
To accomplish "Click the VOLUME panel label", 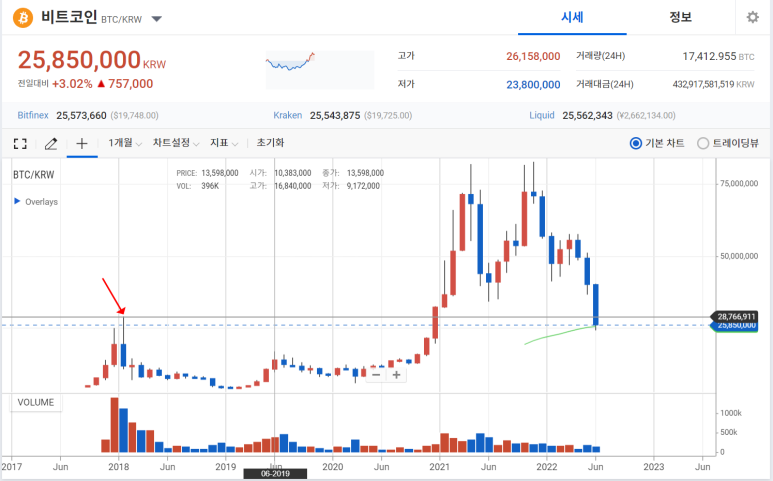I will click(36, 403).
